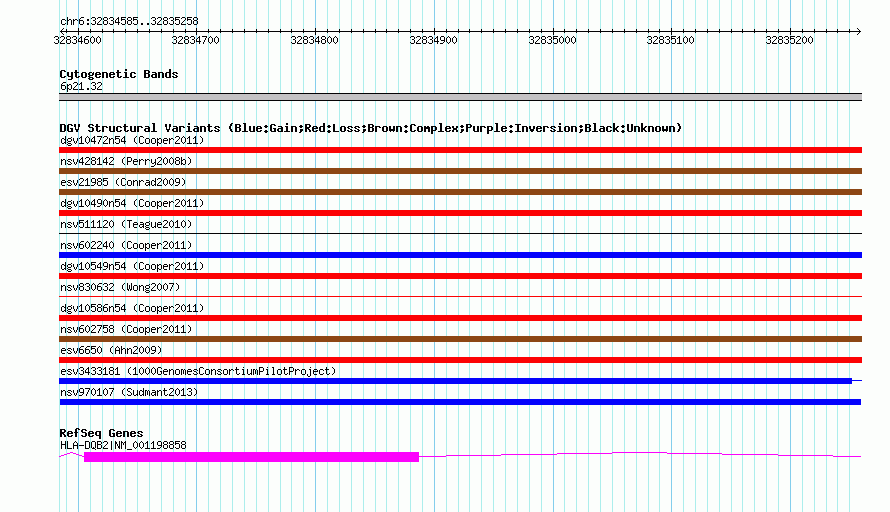Viewport: 890px width, 512px height.
Task: Click the thin black line of nsv511120
Action: [x=460, y=233]
